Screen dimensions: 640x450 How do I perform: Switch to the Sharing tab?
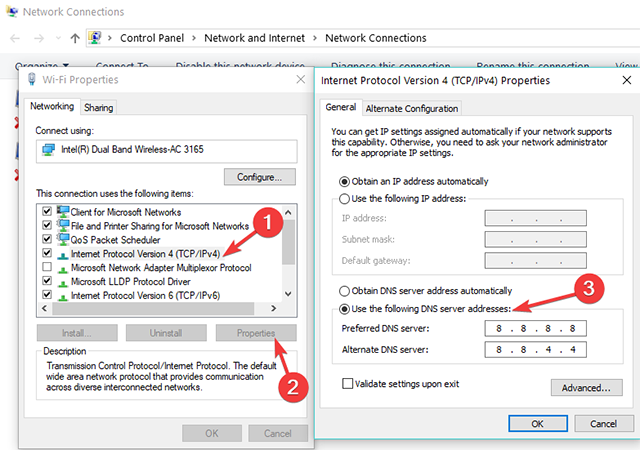click(98, 107)
